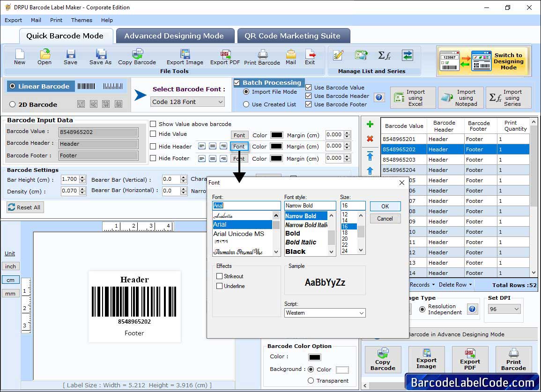Click Import using Notepad
541x392 pixels.
pos(460,98)
